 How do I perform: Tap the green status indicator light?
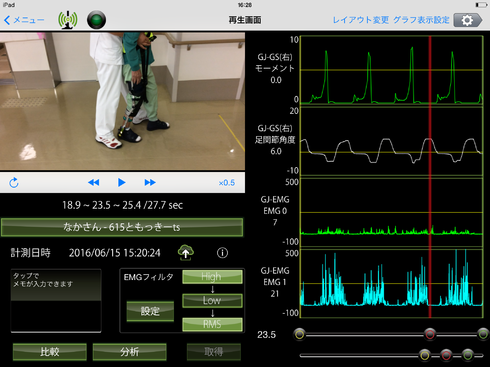tap(96, 20)
